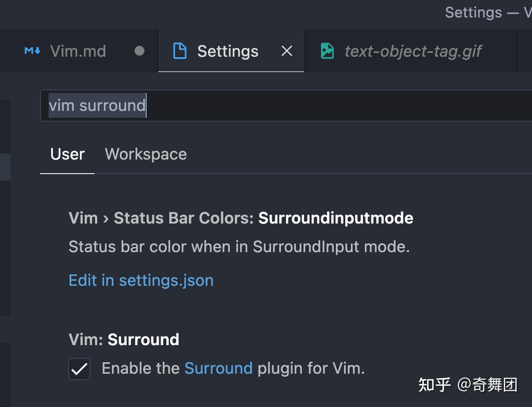Viewport: 532px width, 407px height.
Task: Select the User settings scope
Action: [x=67, y=154]
